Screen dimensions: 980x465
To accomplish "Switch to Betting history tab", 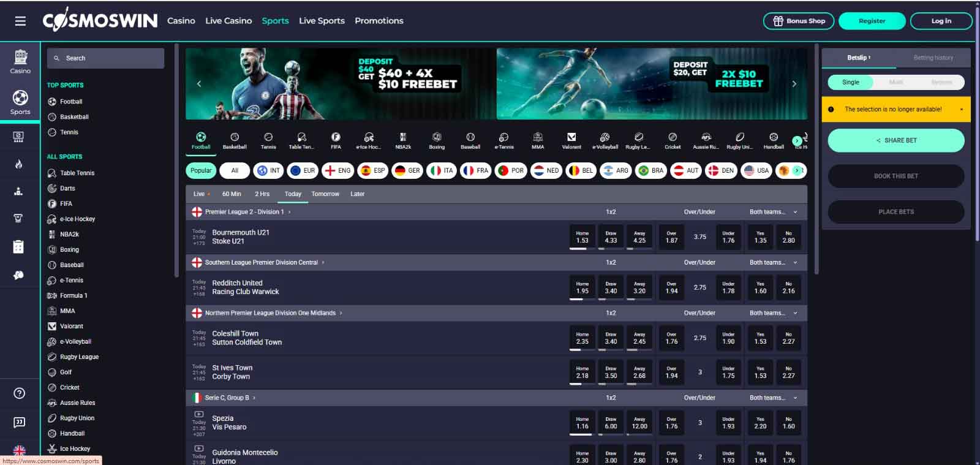I will [933, 58].
